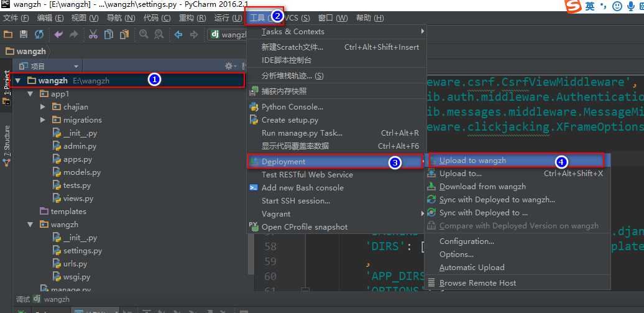Choose Sync with Deployed to wangzh...
Viewport: 644px width, 313px height.
517,200
